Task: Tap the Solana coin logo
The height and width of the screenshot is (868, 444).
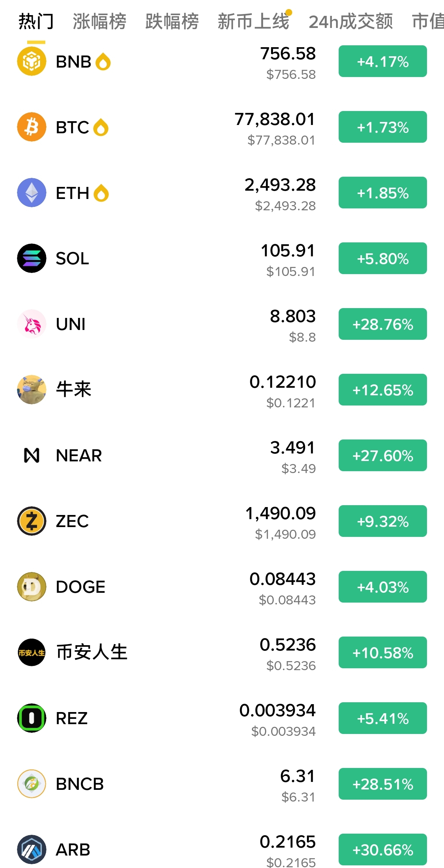Action: tap(32, 258)
